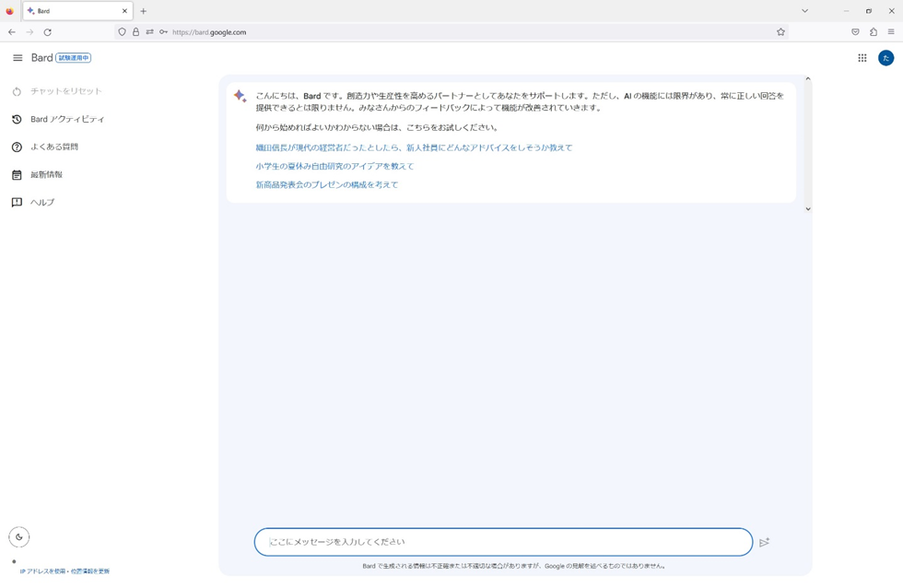Click the Firefox forward arrow

[29, 32]
